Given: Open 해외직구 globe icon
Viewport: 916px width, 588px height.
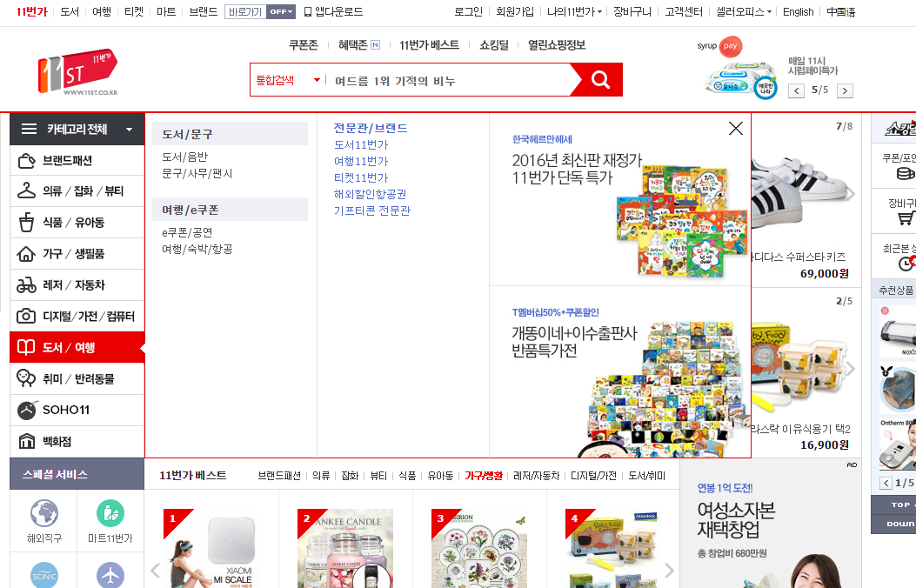Looking at the screenshot, I should pyautogui.click(x=44, y=514).
